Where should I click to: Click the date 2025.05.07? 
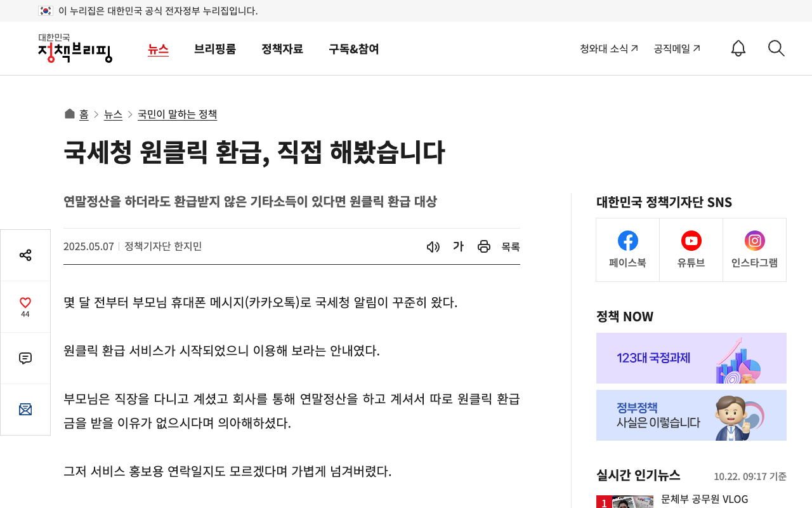point(89,246)
